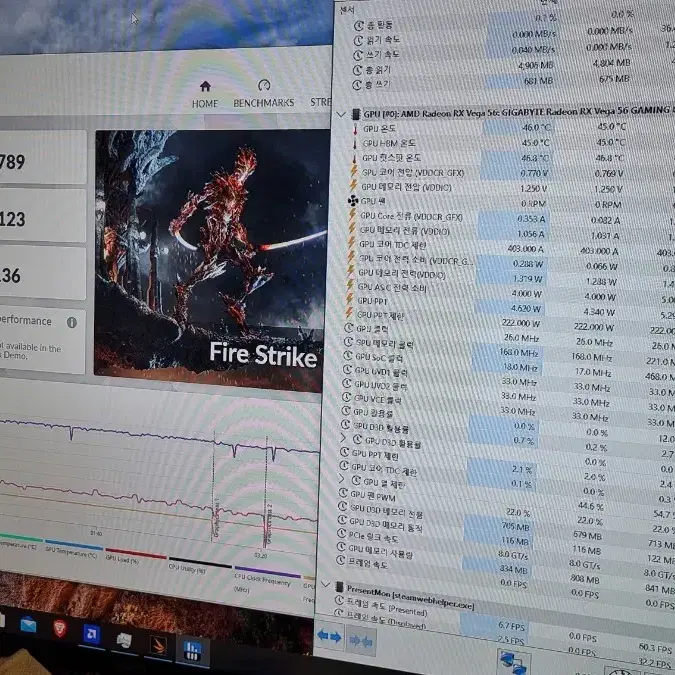Click the 1.379 W memory power value

coord(527,279)
